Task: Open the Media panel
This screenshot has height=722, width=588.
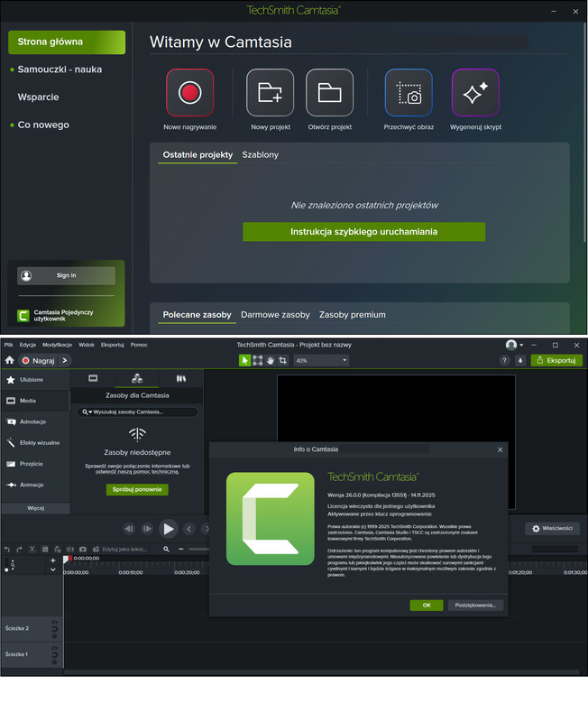Action: [x=35, y=401]
